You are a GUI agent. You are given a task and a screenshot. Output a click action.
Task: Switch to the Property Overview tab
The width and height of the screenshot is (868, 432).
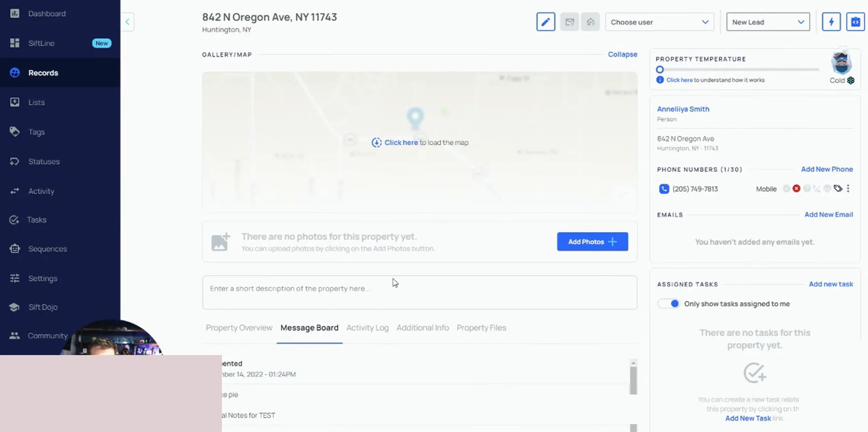[x=239, y=328]
